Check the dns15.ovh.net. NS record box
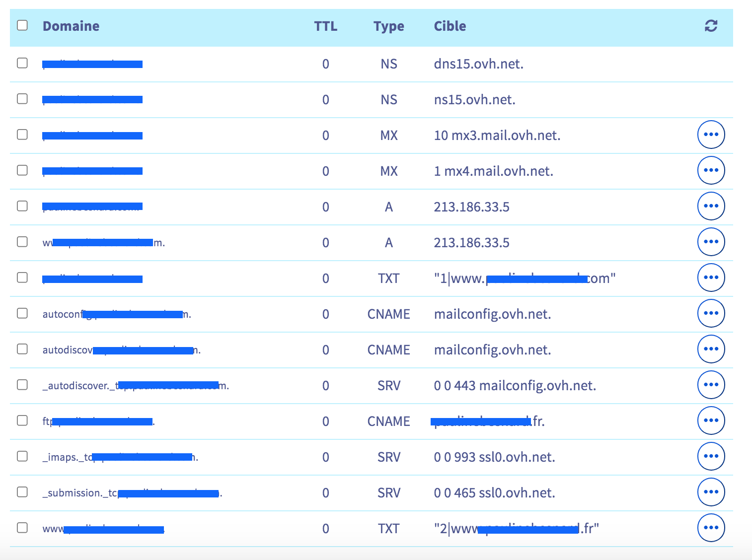The width and height of the screenshot is (752, 560). point(22,63)
